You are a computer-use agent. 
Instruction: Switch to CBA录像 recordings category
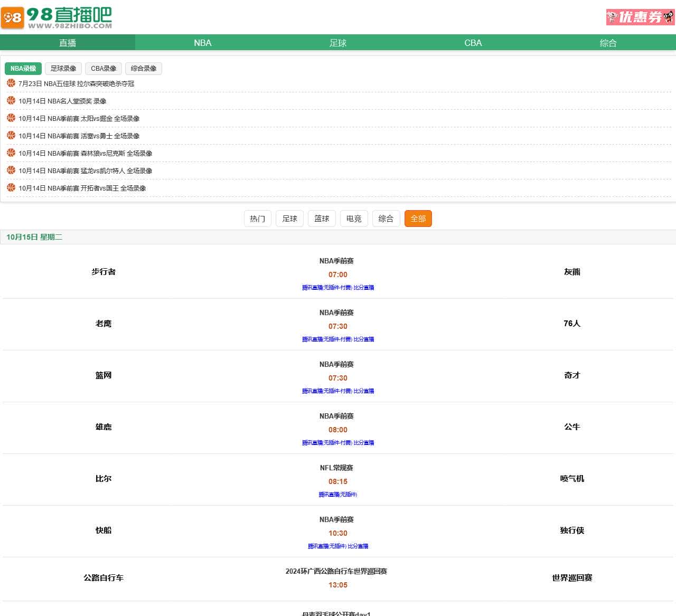coord(103,68)
